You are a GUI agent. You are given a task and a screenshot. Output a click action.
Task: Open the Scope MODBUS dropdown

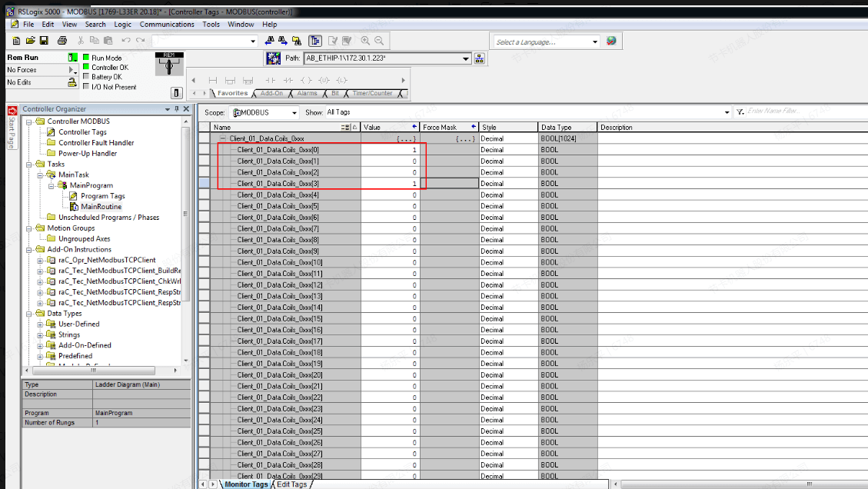tap(293, 112)
